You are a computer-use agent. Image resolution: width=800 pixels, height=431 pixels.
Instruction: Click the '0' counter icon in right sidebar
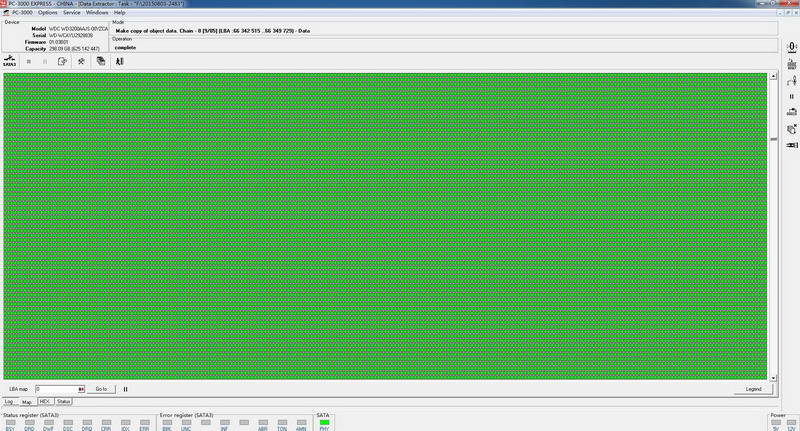[x=792, y=47]
